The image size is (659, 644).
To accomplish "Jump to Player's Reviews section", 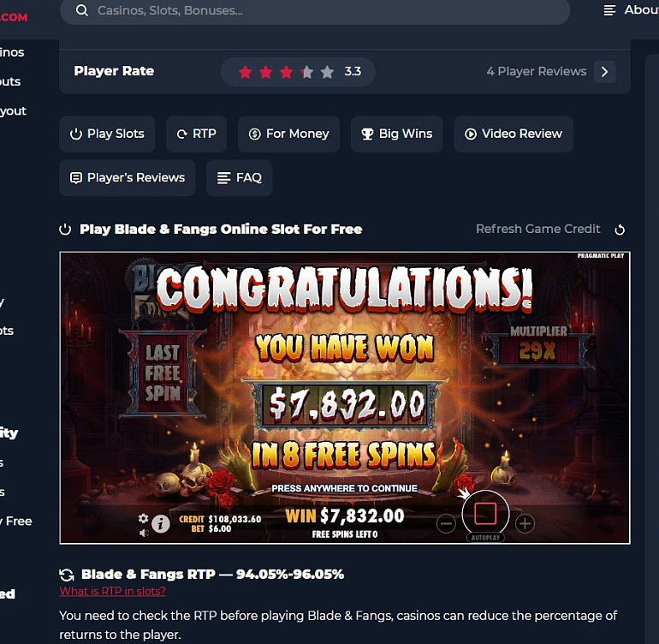I will 128,178.
